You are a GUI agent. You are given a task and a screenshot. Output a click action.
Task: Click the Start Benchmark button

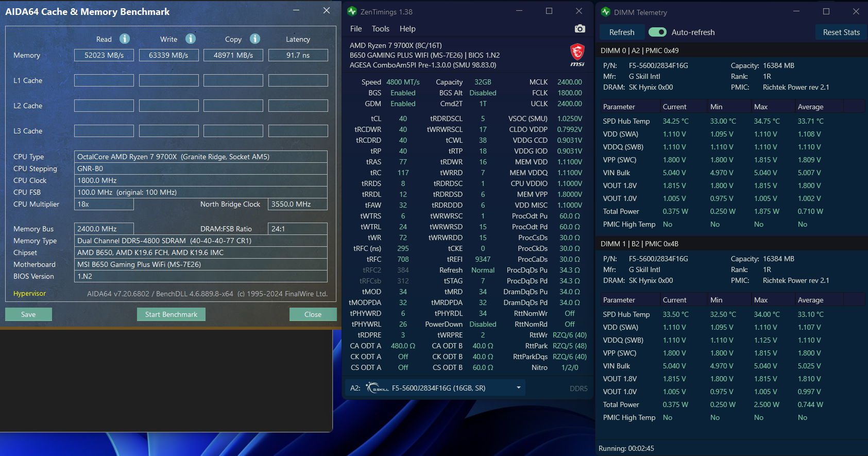pos(171,314)
